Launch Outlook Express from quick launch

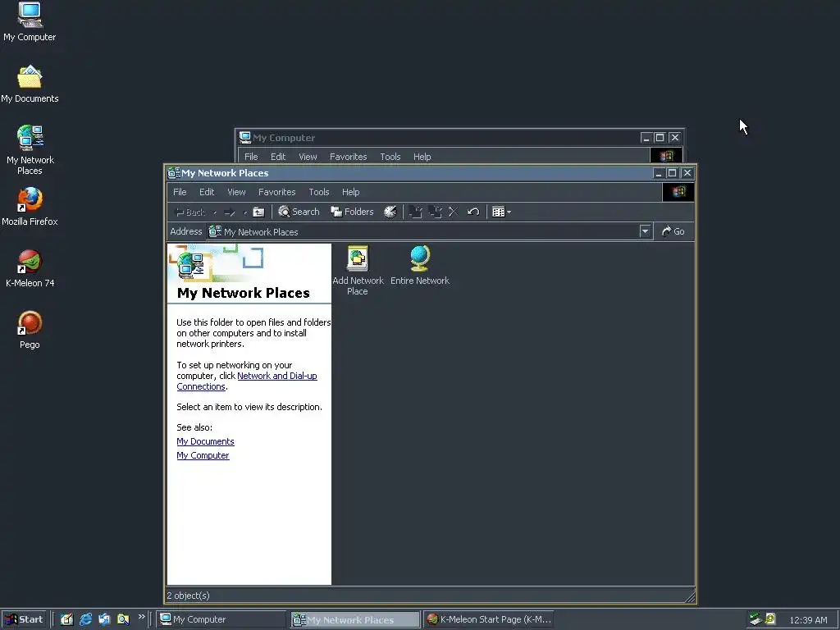click(x=104, y=619)
